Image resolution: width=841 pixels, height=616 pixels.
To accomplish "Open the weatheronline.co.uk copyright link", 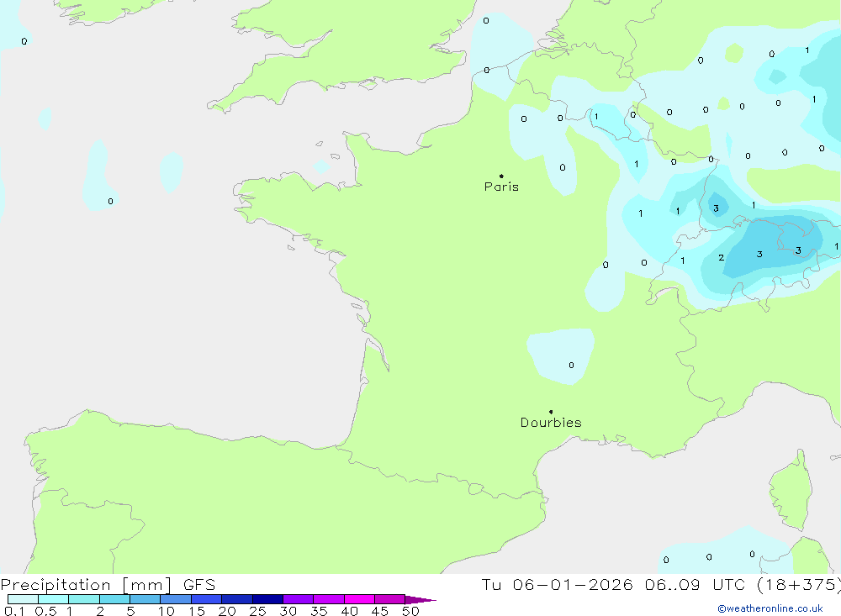I will (770, 608).
